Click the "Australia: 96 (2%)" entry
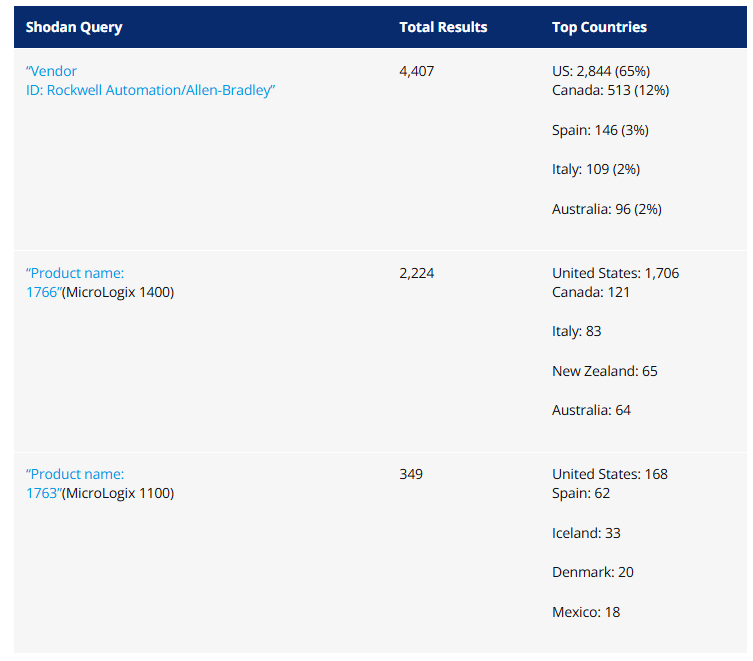This screenshot has width=753, height=661. pyautogui.click(x=607, y=209)
